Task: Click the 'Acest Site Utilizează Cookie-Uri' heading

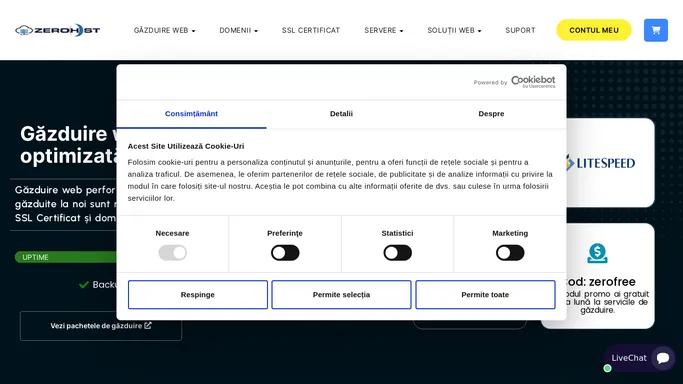Action: [x=186, y=146]
